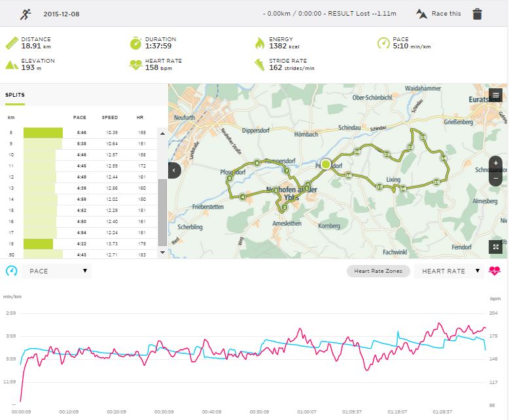Zoom in on the map
The image size is (509, 420).
tap(495, 163)
